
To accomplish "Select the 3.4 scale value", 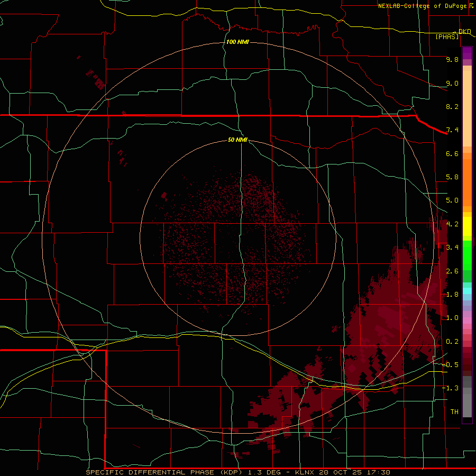I will (452, 248).
